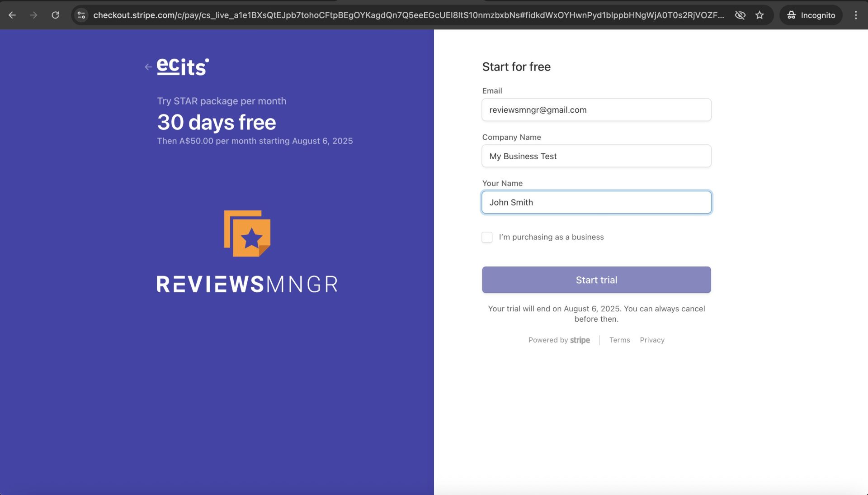Click the URL in the address bar
868x495 pixels.
(x=407, y=15)
